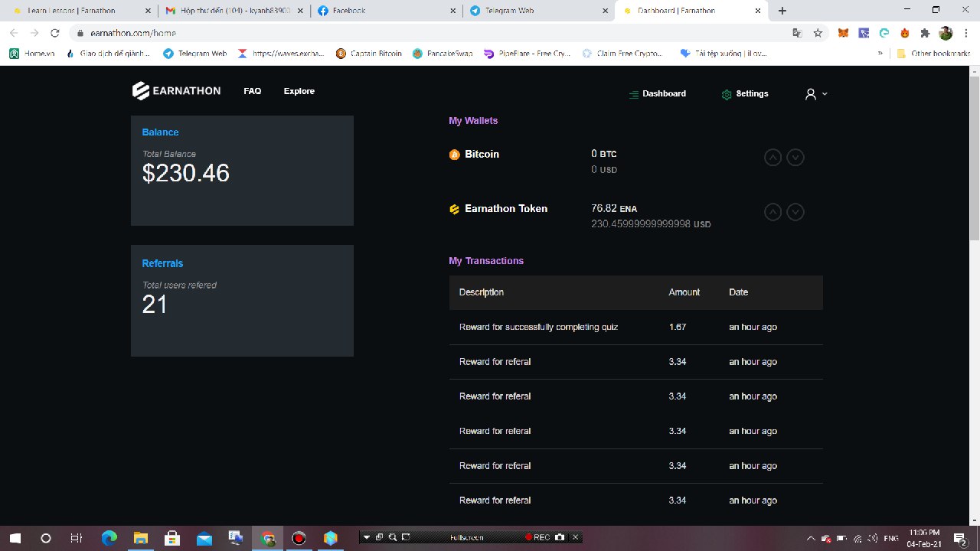Open the purple cursor-arrow extension

864,33
